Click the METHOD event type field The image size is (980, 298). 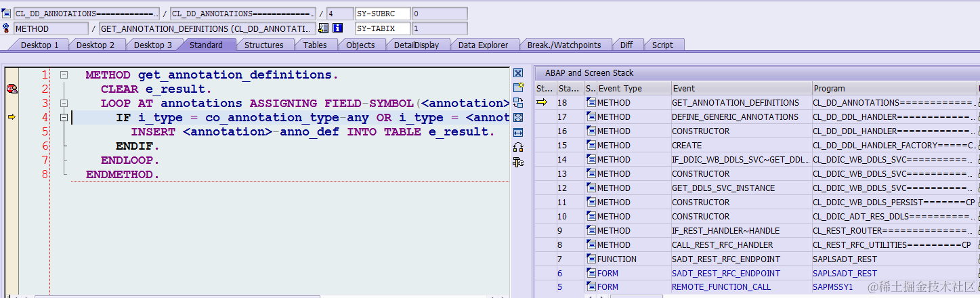click(51, 28)
